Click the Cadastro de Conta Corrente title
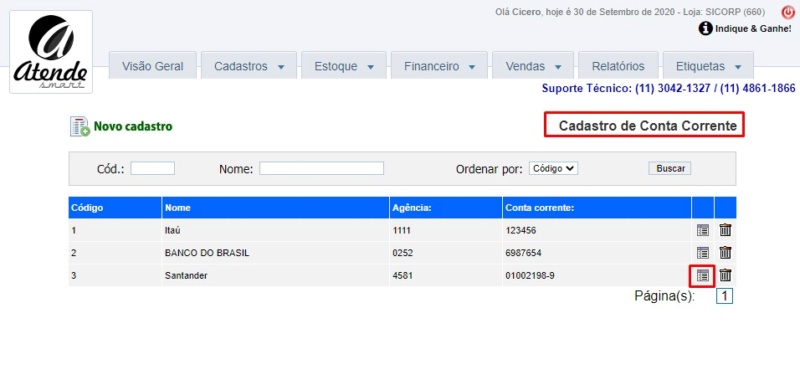The image size is (800, 380). click(648, 126)
